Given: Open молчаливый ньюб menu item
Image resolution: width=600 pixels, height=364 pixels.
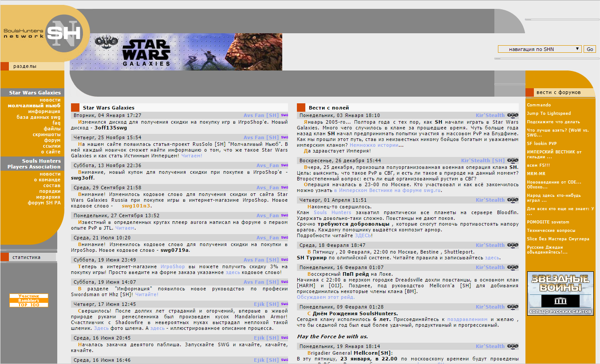Looking at the screenshot, I should coord(34,106).
